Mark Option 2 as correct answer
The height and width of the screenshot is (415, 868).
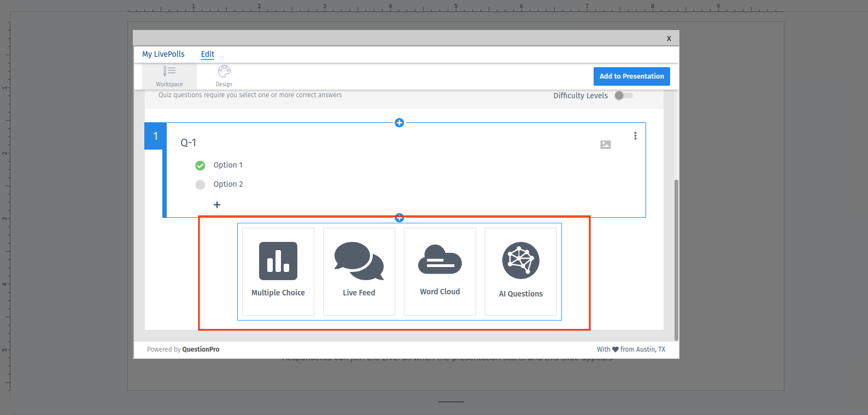pos(200,185)
